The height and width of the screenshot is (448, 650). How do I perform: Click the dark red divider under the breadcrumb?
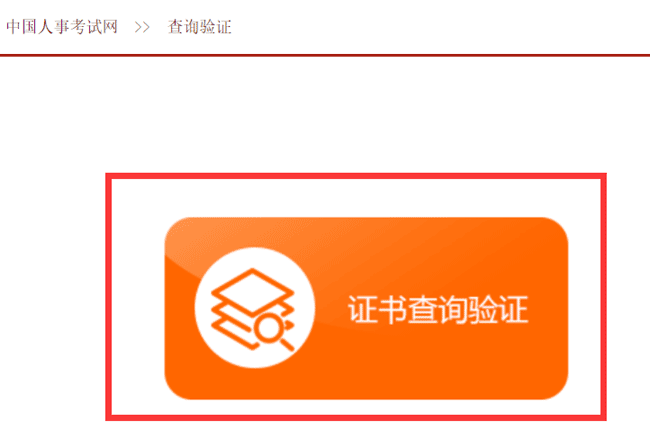point(325,55)
